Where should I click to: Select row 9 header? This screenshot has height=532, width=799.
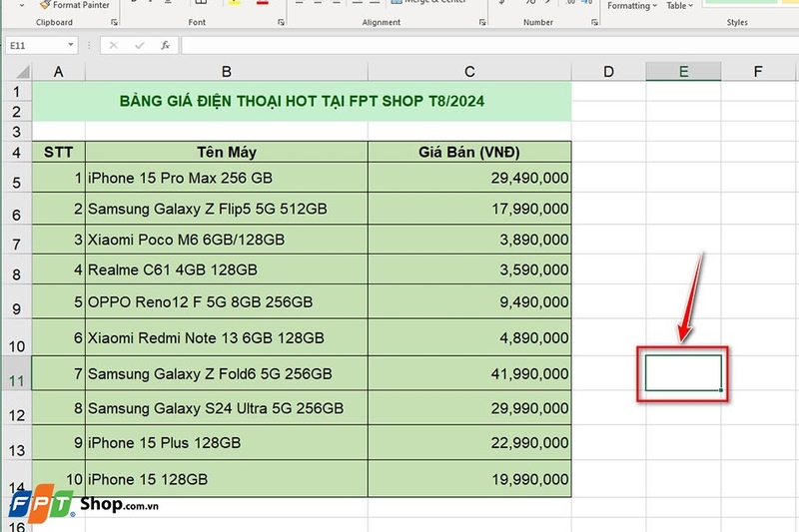click(17, 301)
